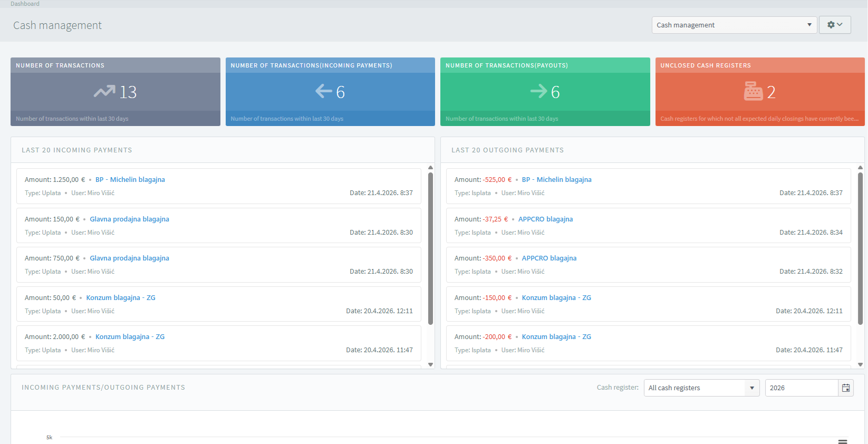Open the chart hamburger menu icon
The width and height of the screenshot is (868, 444).
click(842, 441)
